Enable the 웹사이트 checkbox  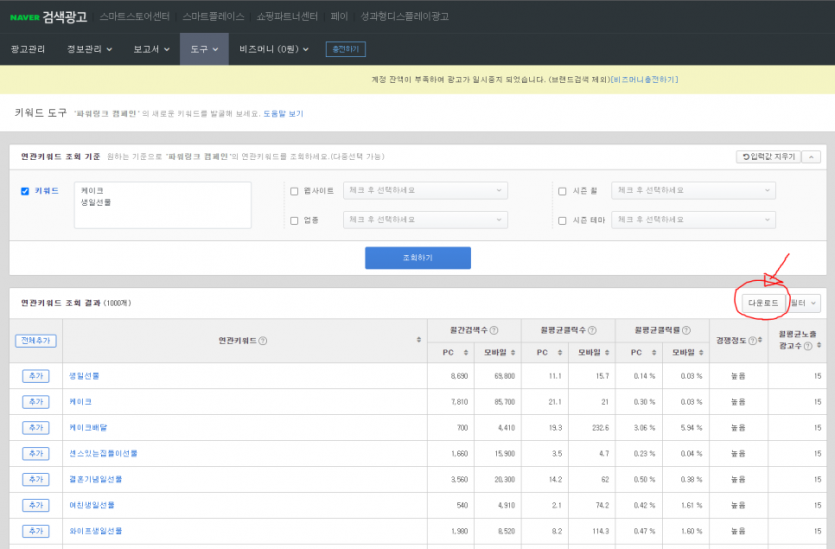click(x=294, y=191)
